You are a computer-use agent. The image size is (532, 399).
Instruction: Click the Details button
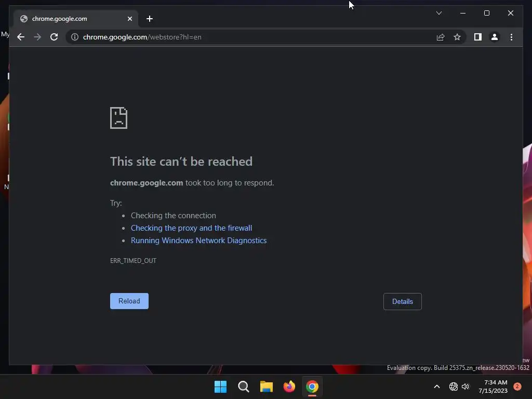click(403, 301)
